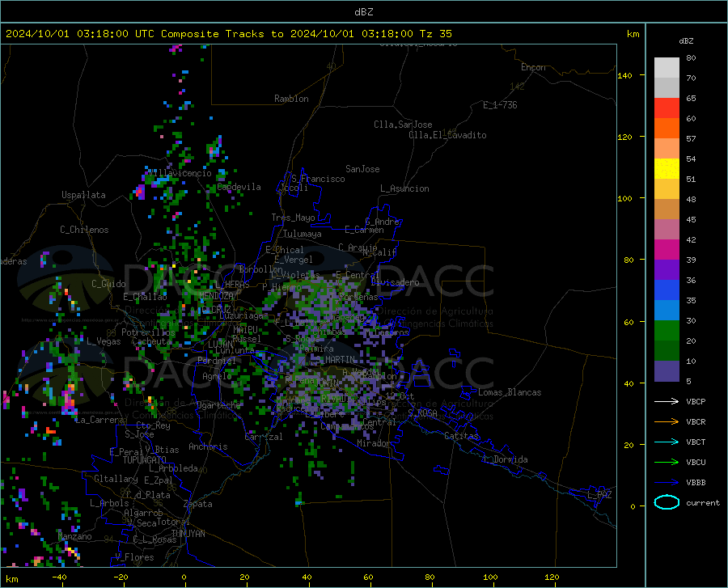Click the 'Mirador' label on map
This screenshot has height=588, width=728.
point(373,443)
